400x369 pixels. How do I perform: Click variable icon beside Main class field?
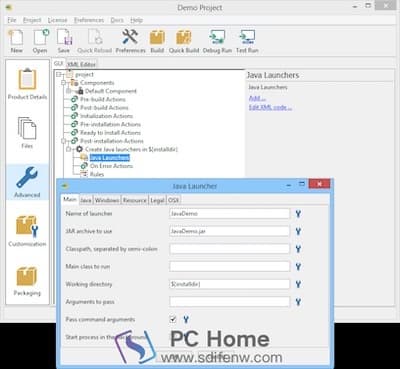(298, 267)
